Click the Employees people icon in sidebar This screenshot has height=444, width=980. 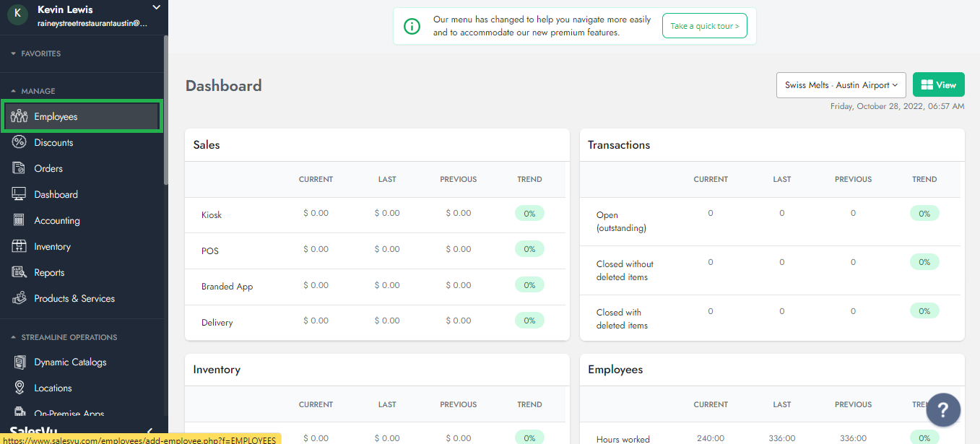coord(19,117)
